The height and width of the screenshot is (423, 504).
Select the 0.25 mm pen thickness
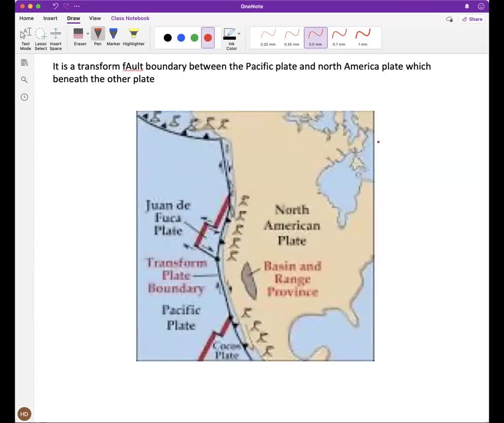tap(268, 37)
